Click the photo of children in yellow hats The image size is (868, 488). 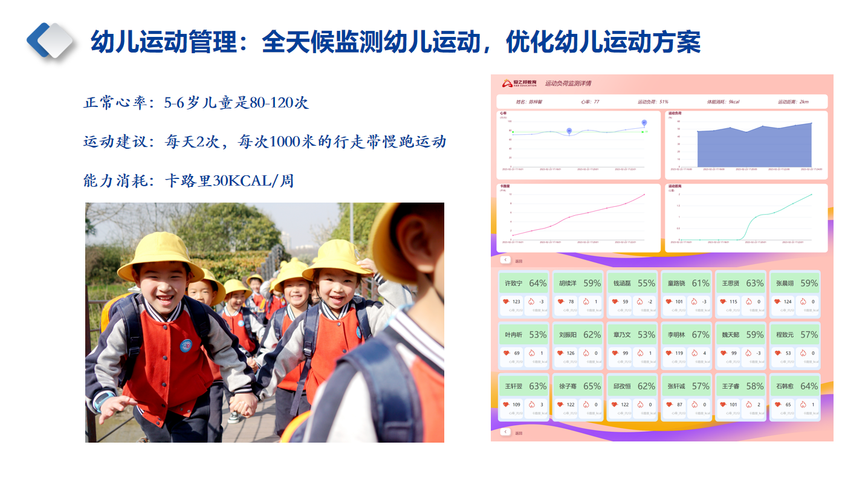[265, 322]
